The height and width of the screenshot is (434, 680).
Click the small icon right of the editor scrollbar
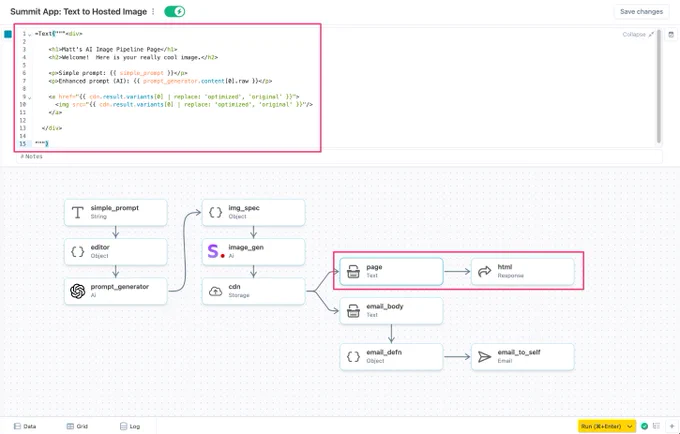coord(671,35)
